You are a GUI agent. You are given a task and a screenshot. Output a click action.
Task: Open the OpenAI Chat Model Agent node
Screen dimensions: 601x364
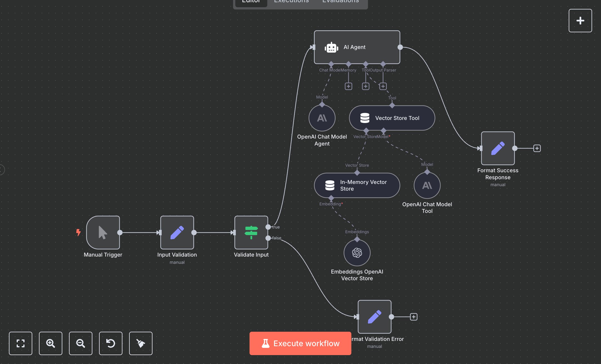click(x=322, y=118)
